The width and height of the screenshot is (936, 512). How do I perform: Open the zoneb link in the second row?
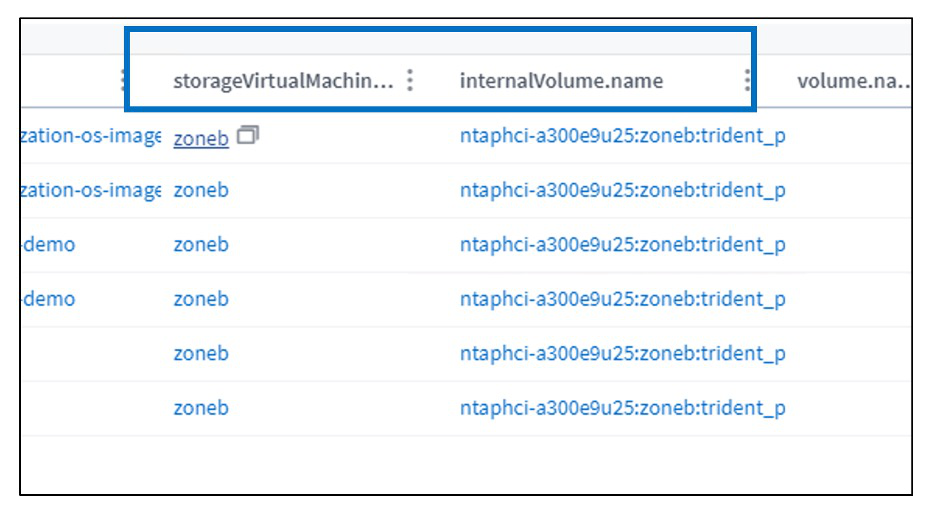click(x=201, y=190)
